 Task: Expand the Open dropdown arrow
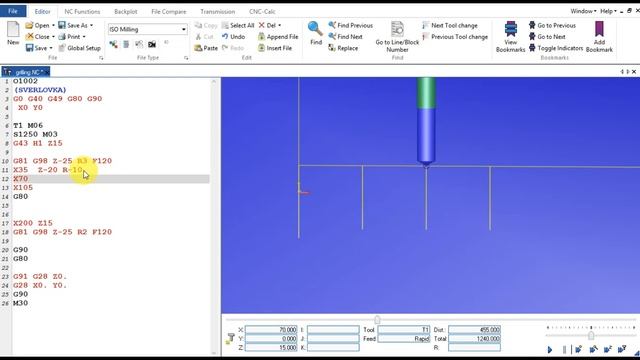53,25
